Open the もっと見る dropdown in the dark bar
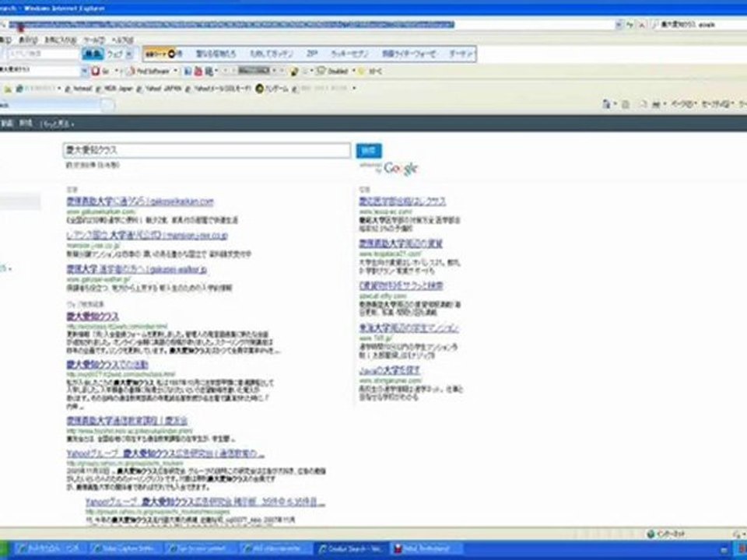Image resolution: width=747 pixels, height=560 pixels. pos(57,124)
